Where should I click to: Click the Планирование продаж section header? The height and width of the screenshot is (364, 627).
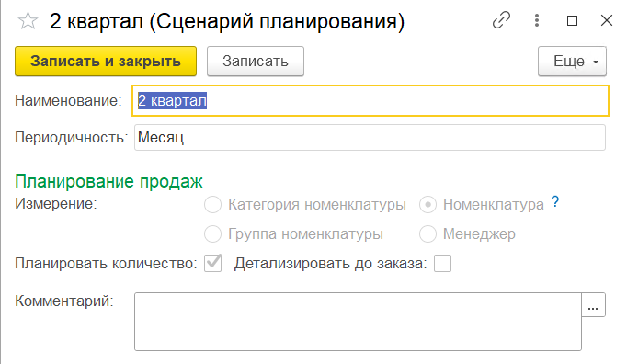click(108, 181)
